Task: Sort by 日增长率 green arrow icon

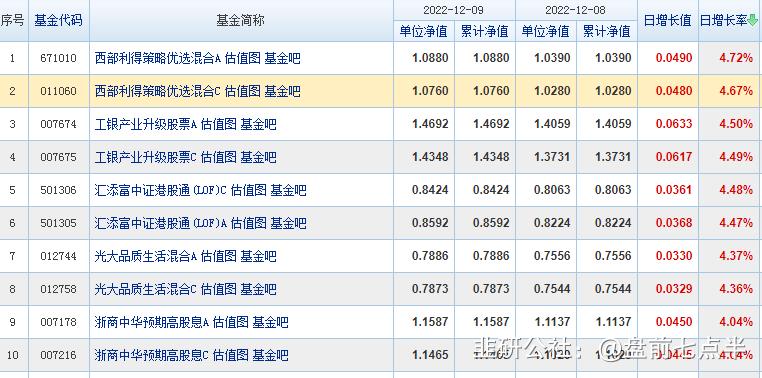Action: coord(753,20)
